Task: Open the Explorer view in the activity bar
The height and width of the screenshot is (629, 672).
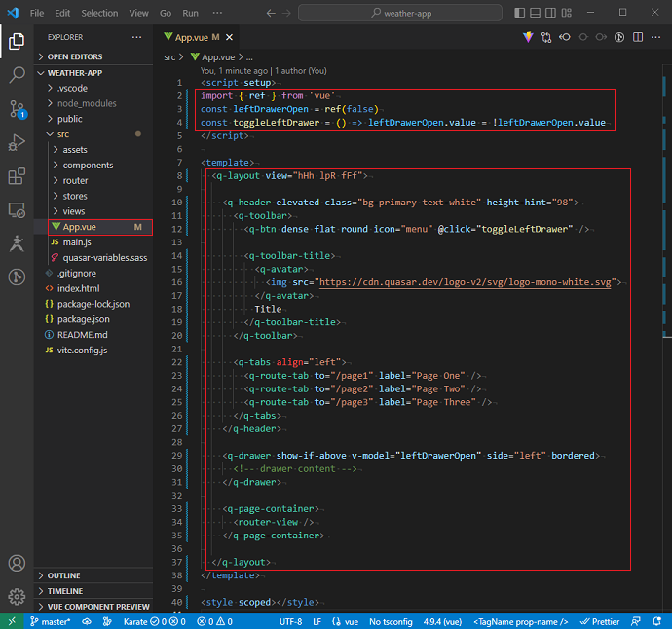Action: click(17, 41)
